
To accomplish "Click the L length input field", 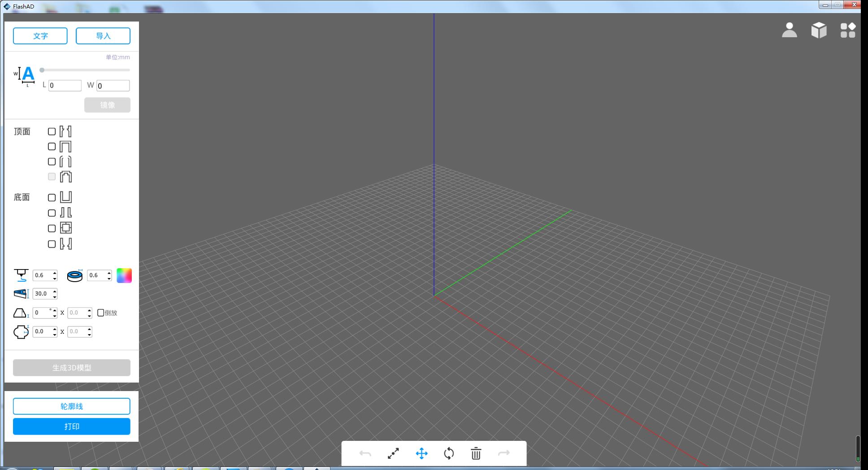I will point(65,85).
